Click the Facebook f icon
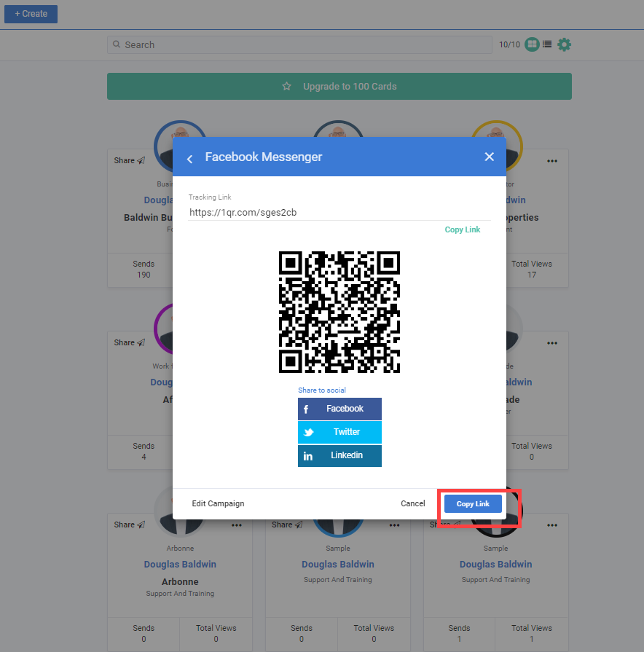 tap(306, 409)
